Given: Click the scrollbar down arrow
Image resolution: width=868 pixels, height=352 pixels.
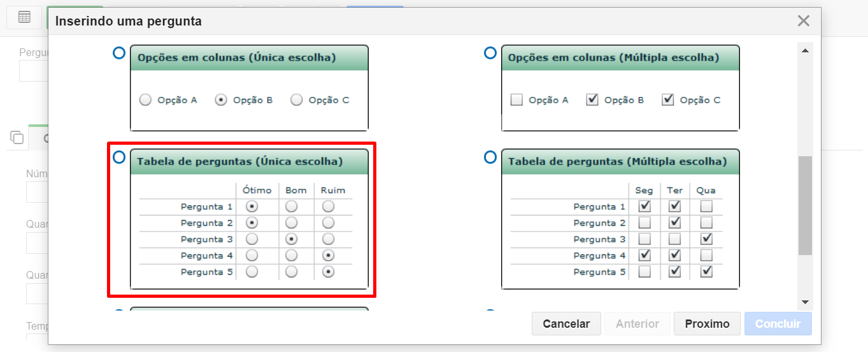Looking at the screenshot, I should [x=805, y=302].
